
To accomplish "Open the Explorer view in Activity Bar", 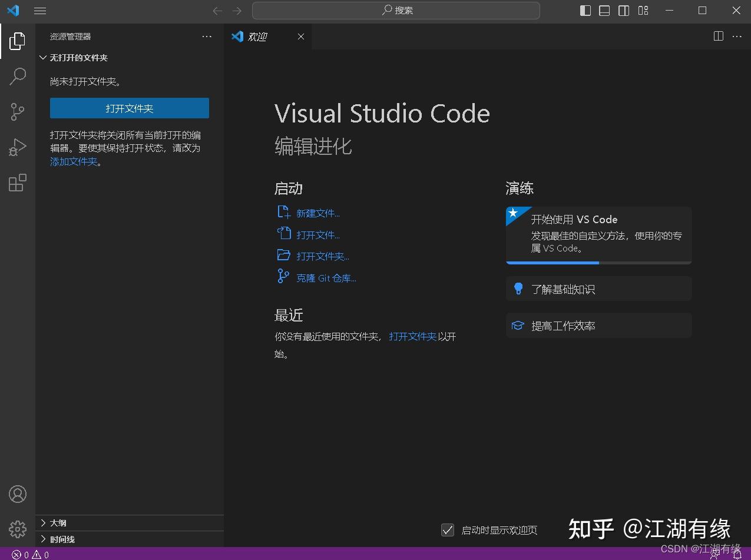I will [x=17, y=41].
